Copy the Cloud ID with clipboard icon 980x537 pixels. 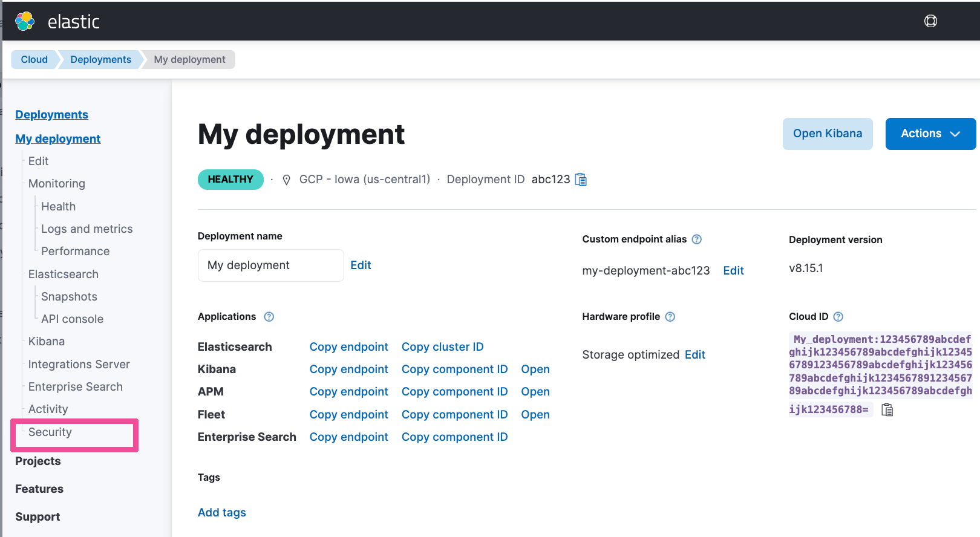tap(887, 410)
